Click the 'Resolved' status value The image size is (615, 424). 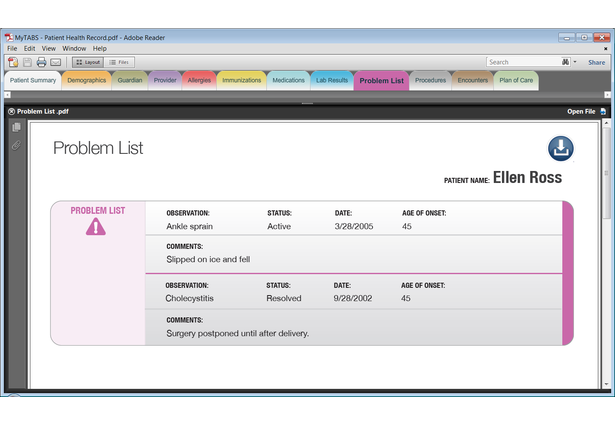tap(284, 298)
